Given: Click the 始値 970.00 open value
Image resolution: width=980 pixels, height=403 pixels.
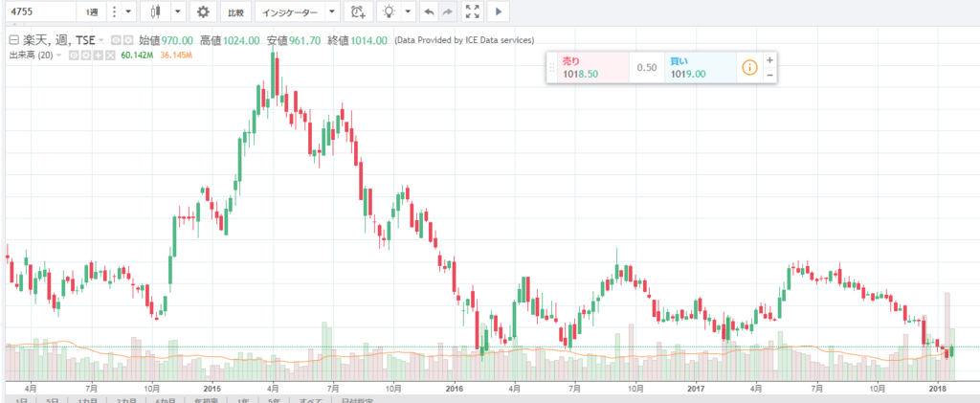Looking at the screenshot, I should [x=166, y=40].
